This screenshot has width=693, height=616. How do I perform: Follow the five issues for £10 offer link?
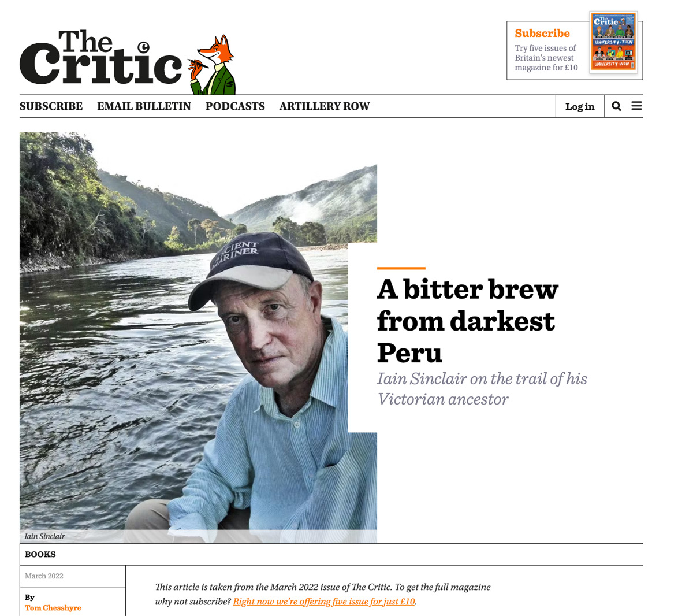point(324,602)
